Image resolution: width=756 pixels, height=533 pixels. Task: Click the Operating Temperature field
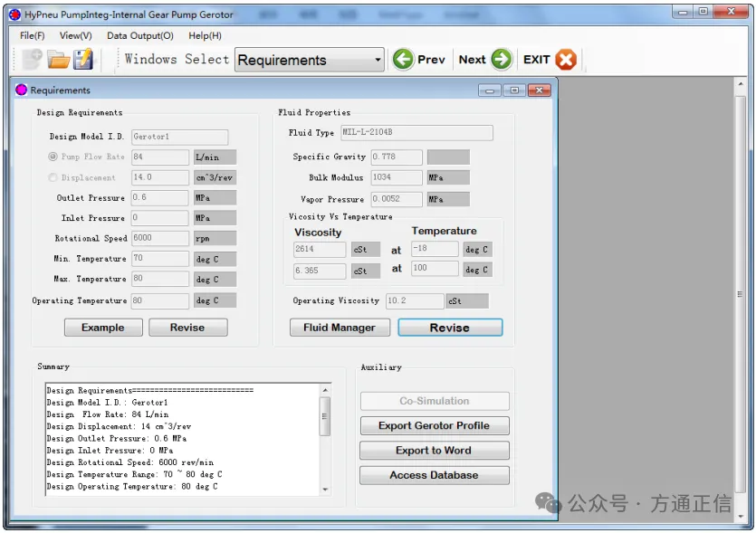pos(160,300)
